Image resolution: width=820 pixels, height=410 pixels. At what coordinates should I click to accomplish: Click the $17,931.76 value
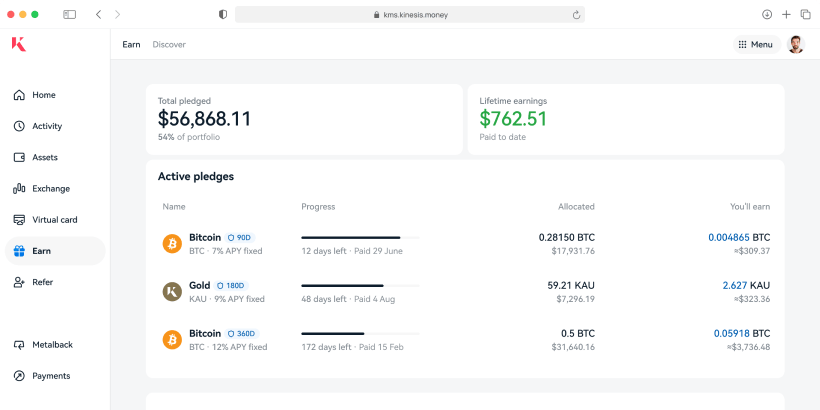click(x=573, y=251)
